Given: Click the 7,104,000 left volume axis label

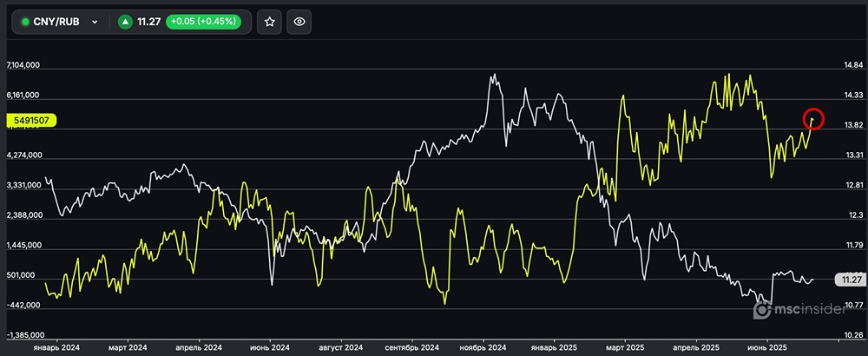Looking at the screenshot, I should click(x=24, y=65).
